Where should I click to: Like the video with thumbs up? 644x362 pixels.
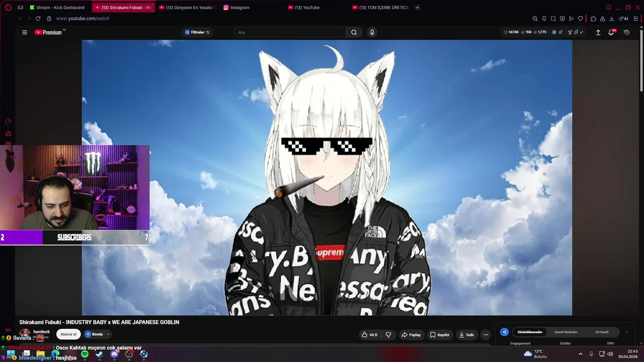coord(369,335)
